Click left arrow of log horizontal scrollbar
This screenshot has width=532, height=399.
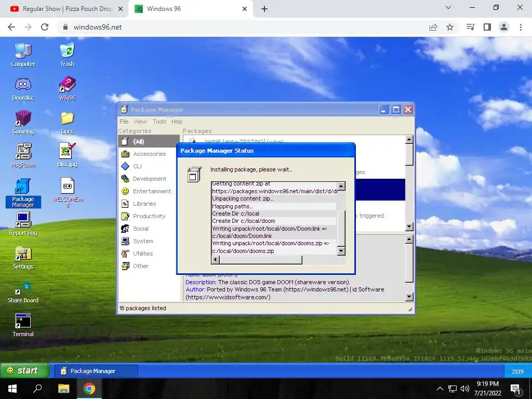tap(215, 260)
